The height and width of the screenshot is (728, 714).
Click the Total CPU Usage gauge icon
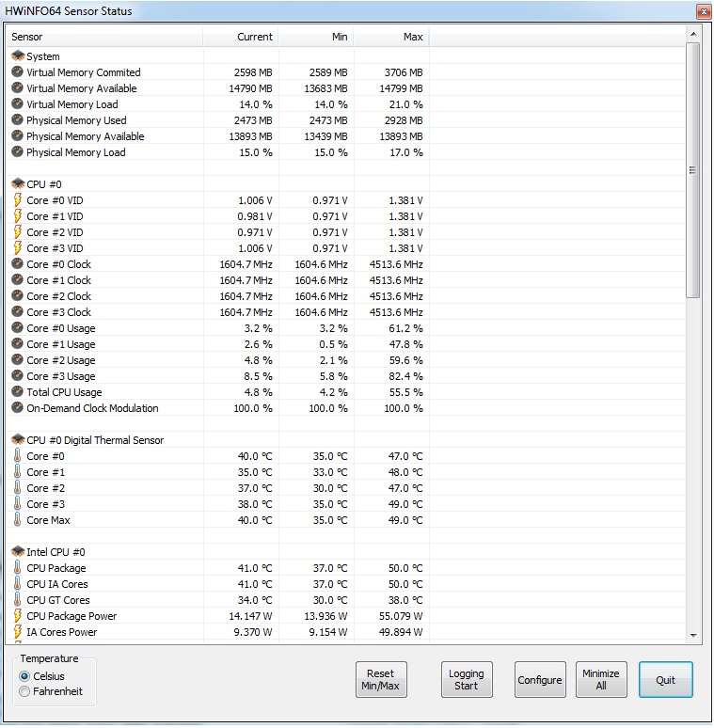pyautogui.click(x=17, y=392)
